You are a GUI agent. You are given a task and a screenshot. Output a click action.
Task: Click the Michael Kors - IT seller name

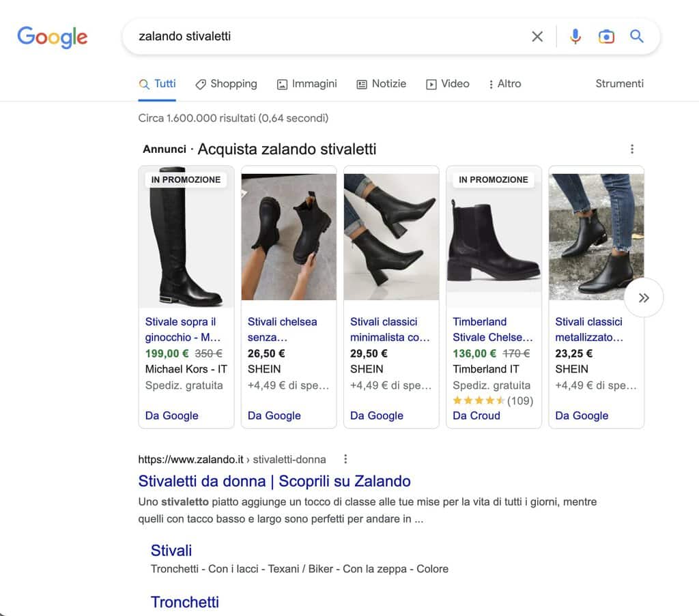pos(186,369)
